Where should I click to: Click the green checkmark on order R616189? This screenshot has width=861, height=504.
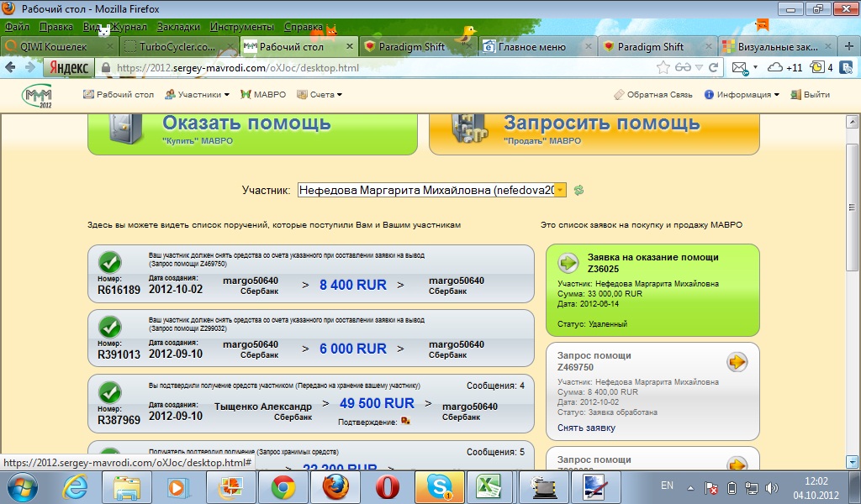110,262
